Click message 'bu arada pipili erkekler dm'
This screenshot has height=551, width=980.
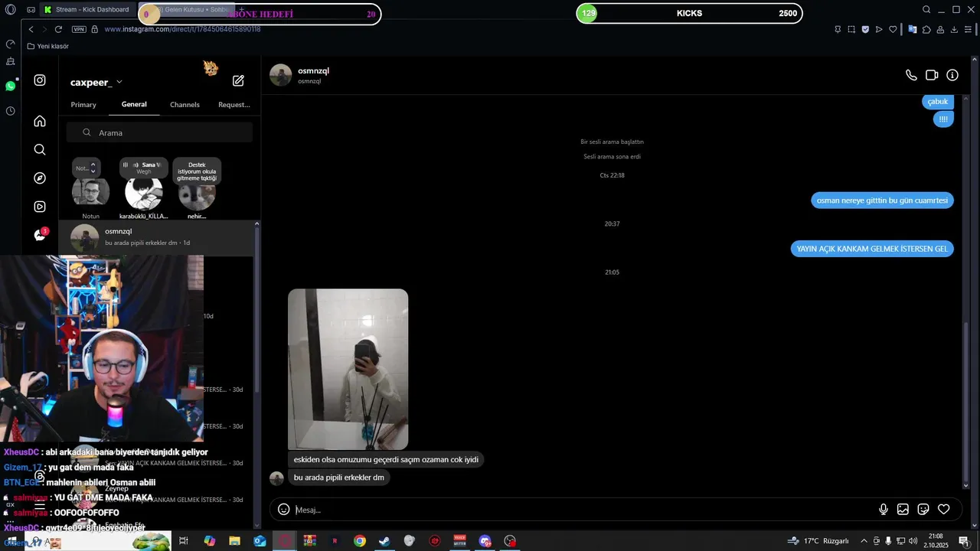click(x=338, y=478)
